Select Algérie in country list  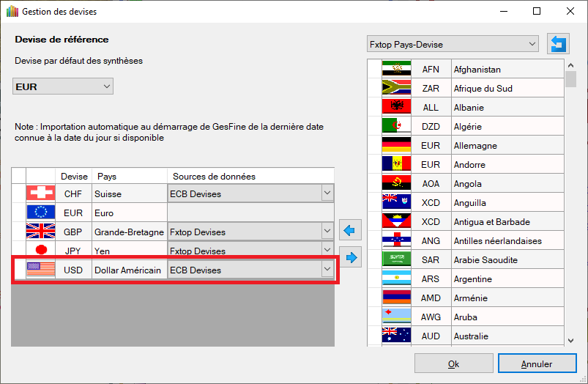point(507,126)
